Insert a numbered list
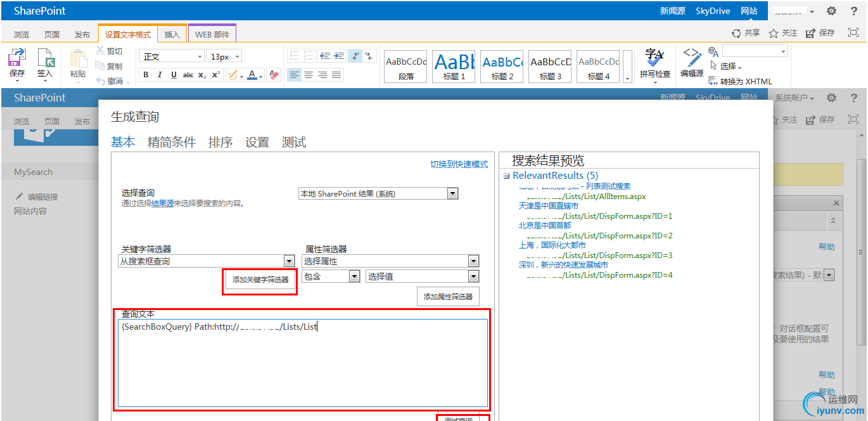868x421 pixels. point(308,56)
